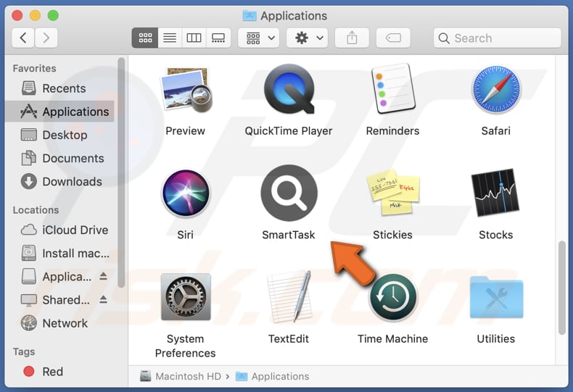Open the Preview app icon
This screenshot has height=392, width=573.
186,90
